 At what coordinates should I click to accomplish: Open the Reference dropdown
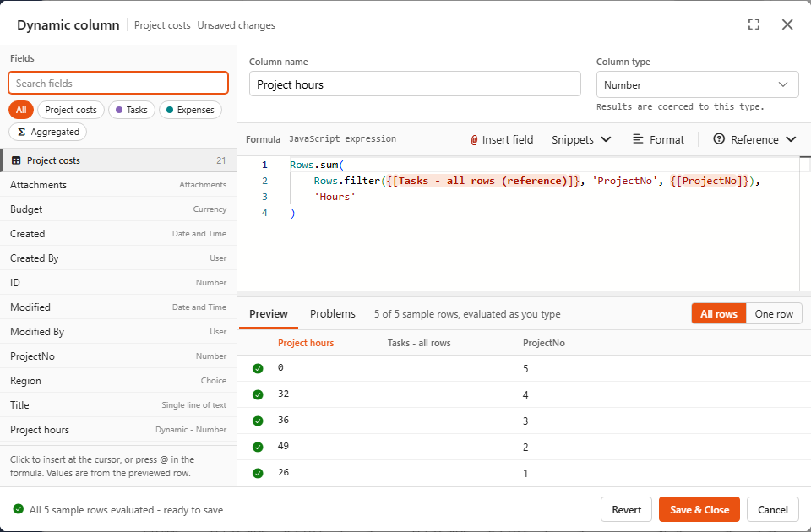click(x=754, y=139)
